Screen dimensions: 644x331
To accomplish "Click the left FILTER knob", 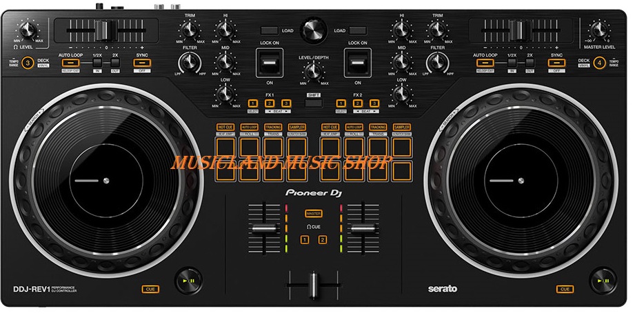I will 190,63.
